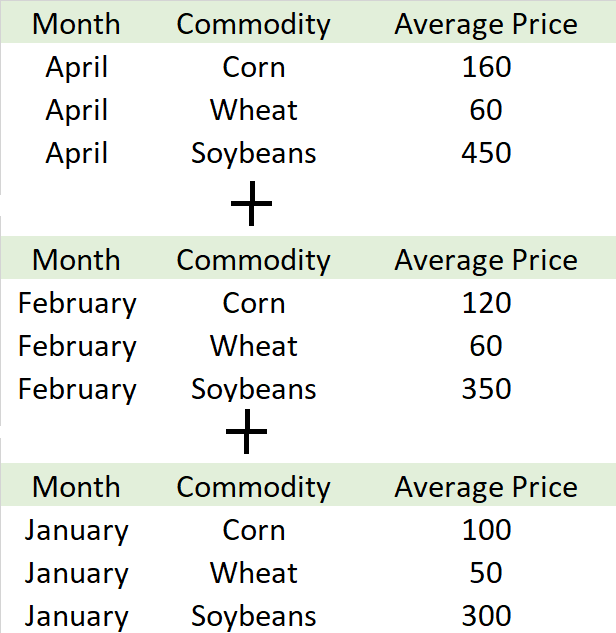Click the January Soybeans price 300

click(486, 616)
